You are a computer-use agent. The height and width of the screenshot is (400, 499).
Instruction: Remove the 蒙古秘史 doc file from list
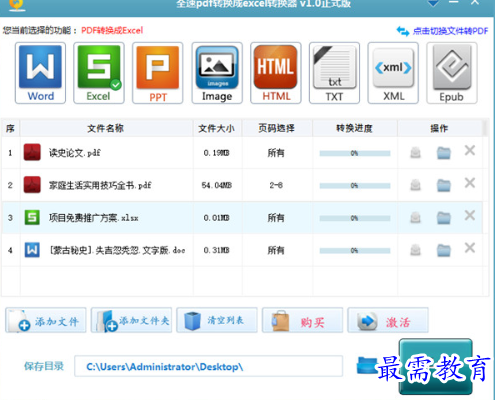470,248
